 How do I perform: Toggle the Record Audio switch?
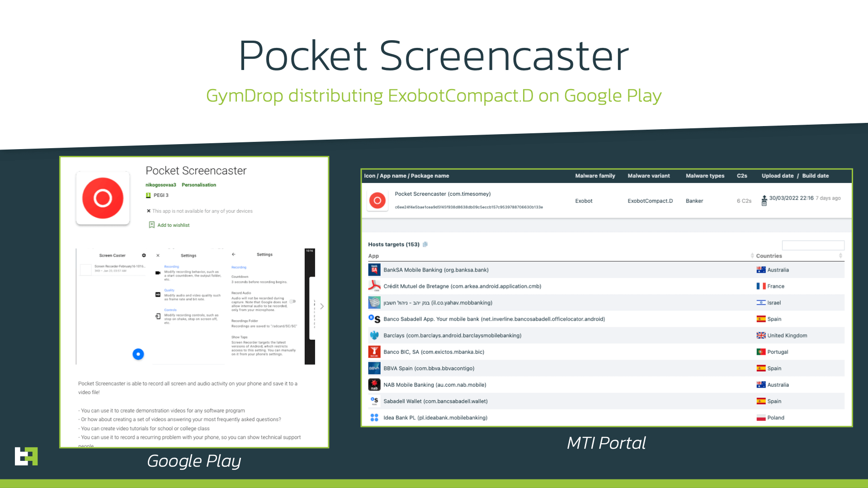[293, 301]
